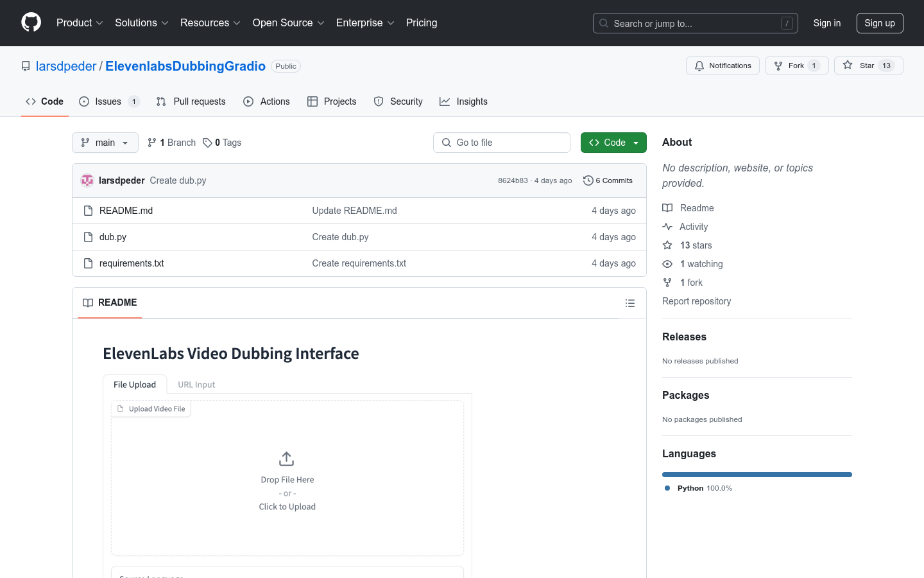Open the Pull requests tab
The height and width of the screenshot is (578, 924).
[x=191, y=101]
